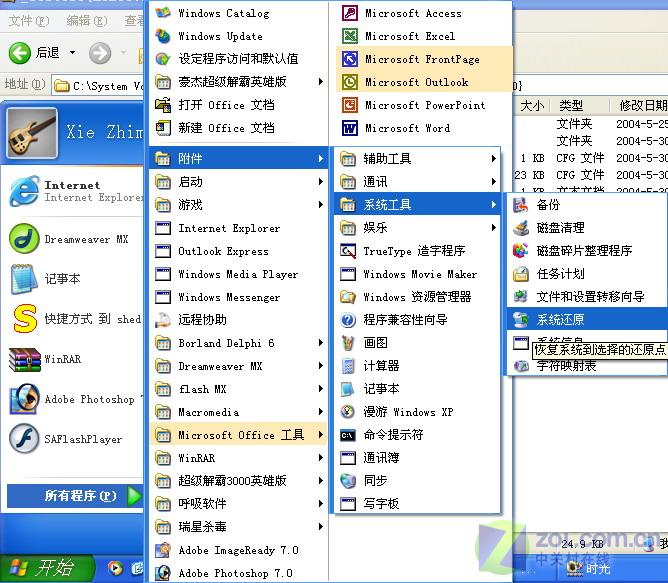The width and height of the screenshot is (668, 583).
Task: Open Windows Update icon
Action: pyautogui.click(x=163, y=36)
